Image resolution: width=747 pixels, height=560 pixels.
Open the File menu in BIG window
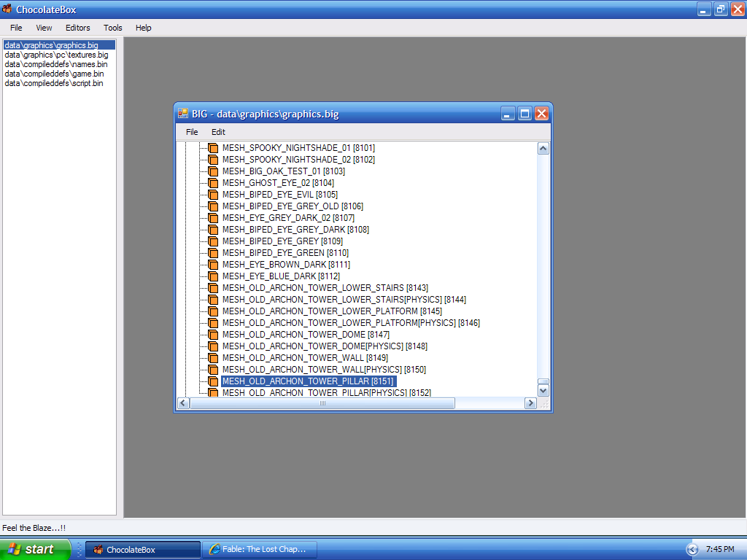[x=192, y=132]
